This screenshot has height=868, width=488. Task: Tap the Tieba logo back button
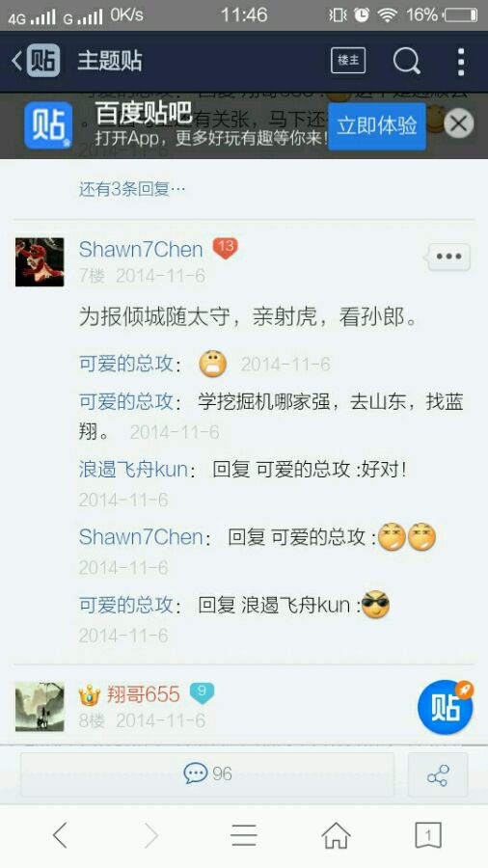click(36, 61)
